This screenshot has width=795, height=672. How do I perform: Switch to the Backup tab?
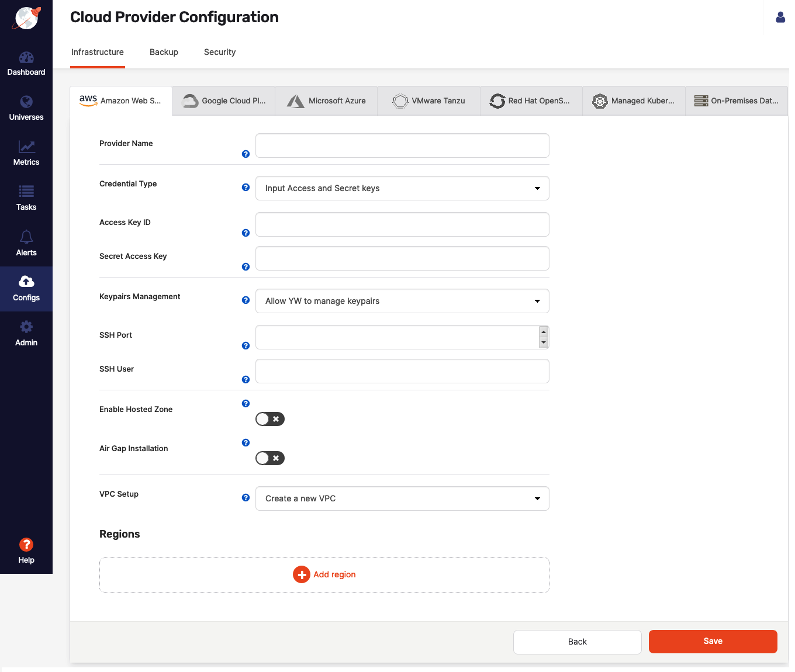click(x=164, y=52)
